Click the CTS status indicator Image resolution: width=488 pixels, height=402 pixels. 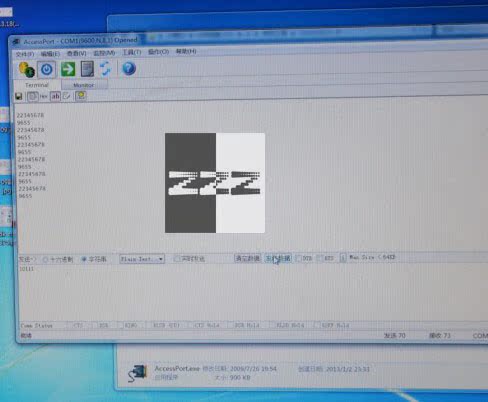point(76,325)
